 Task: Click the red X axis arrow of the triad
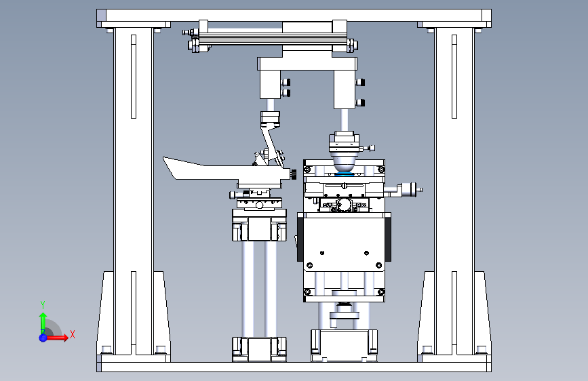point(56,338)
